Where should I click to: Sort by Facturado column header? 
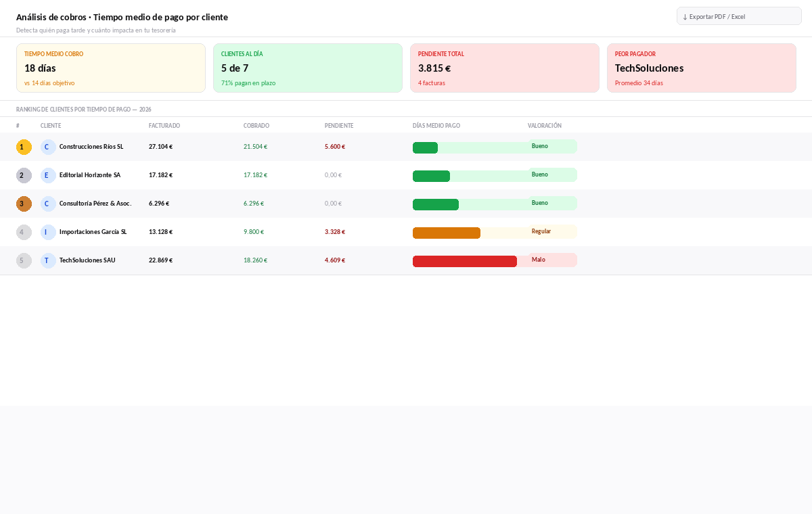pyautogui.click(x=164, y=126)
